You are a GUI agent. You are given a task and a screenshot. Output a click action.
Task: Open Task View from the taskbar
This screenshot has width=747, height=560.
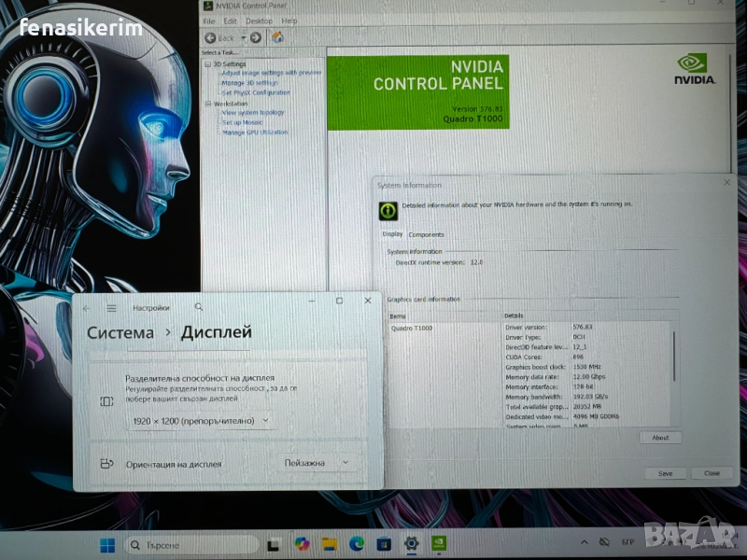274,545
